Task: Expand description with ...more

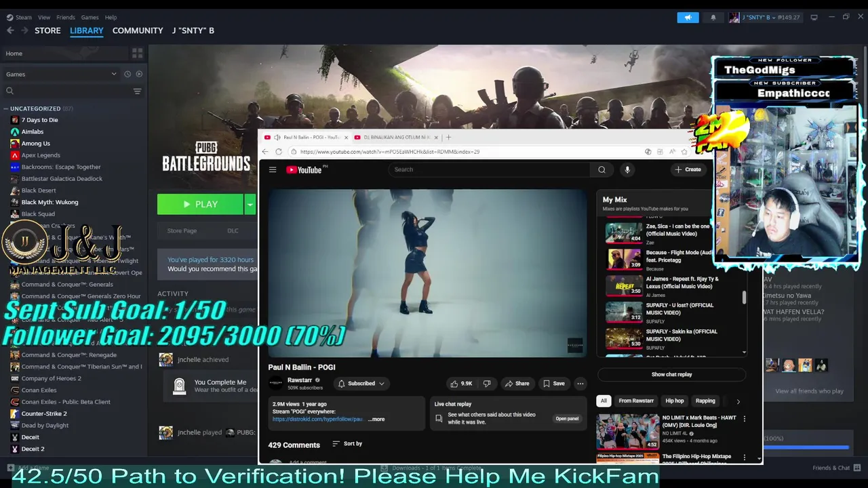Action: pyautogui.click(x=376, y=419)
